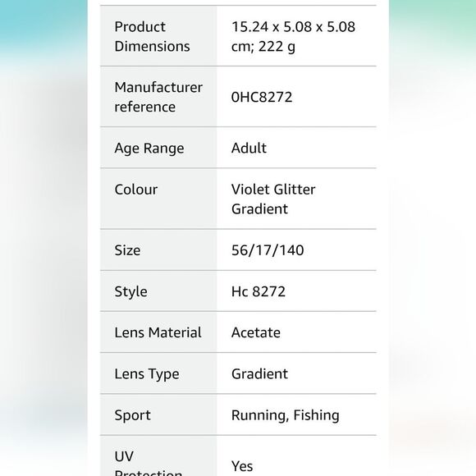
Task: Select the Manufacturer reference label
Action: click(x=158, y=97)
